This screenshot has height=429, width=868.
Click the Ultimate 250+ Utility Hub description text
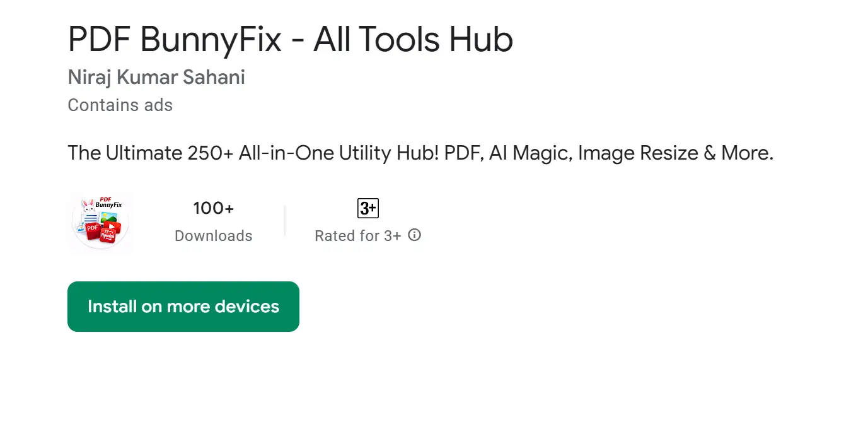(x=420, y=153)
